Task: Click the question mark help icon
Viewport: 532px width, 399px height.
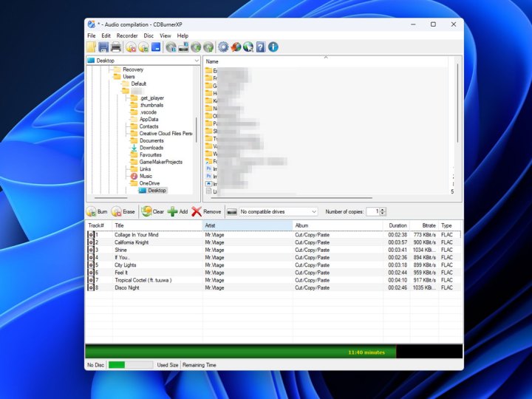Action: click(261, 47)
